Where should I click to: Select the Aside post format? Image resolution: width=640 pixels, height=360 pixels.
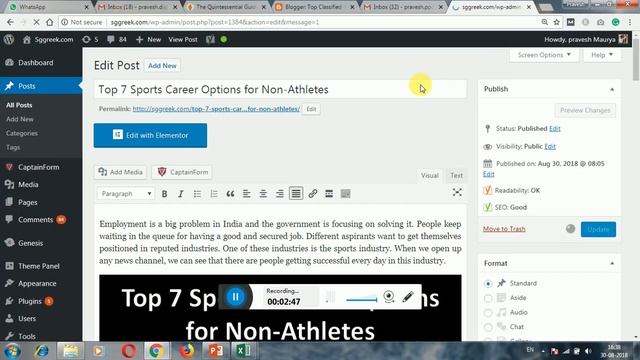click(488, 298)
